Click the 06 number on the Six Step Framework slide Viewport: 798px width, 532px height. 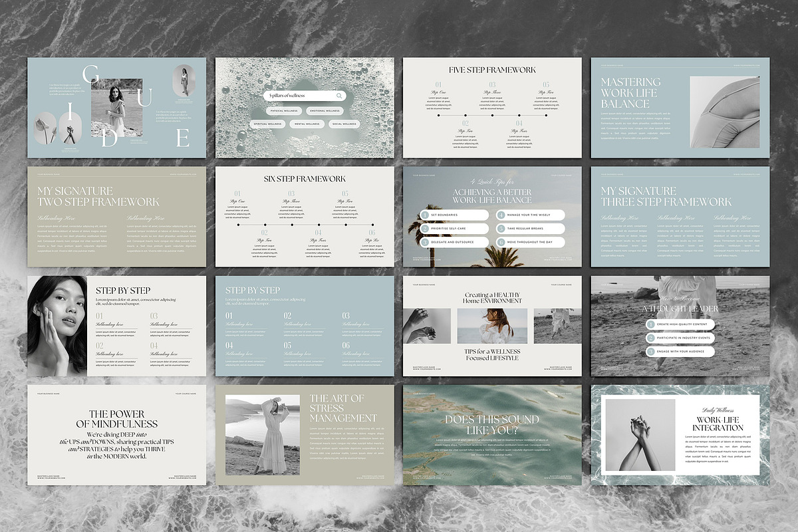[x=371, y=233]
